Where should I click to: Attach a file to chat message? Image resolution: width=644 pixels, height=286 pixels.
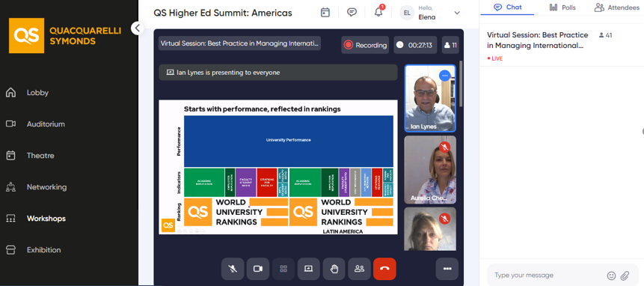point(625,276)
